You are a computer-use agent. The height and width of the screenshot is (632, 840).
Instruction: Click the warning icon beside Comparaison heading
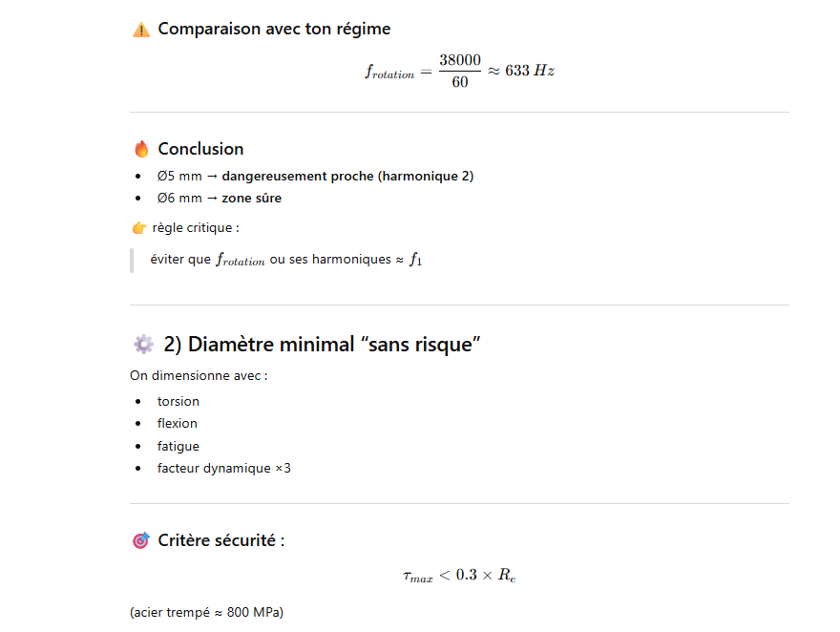[x=141, y=30]
